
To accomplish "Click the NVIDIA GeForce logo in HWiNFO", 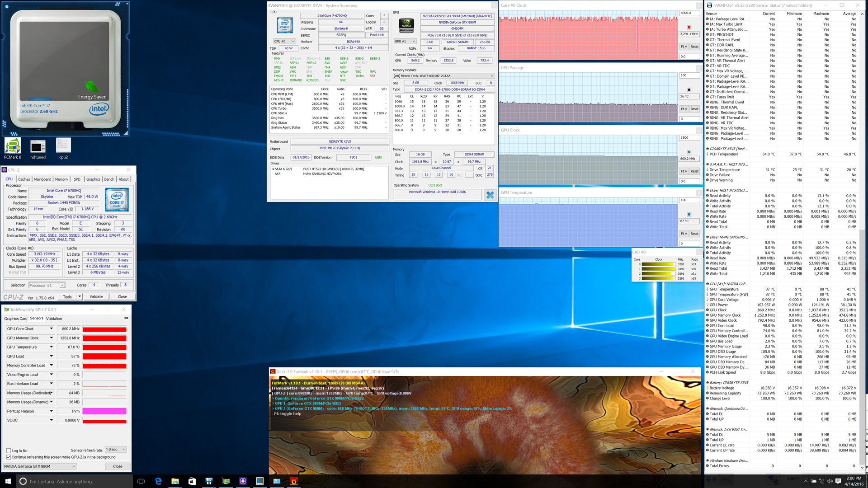I will (x=406, y=25).
